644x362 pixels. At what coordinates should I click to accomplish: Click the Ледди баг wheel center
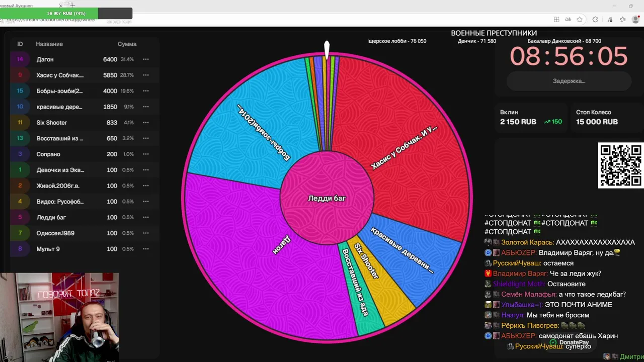(327, 198)
